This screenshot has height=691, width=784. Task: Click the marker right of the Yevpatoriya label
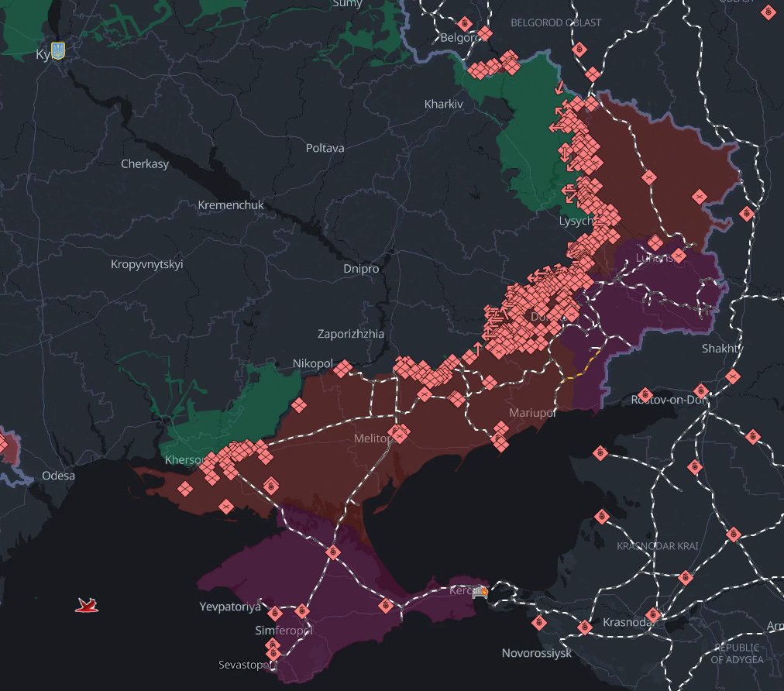pyautogui.click(x=274, y=613)
